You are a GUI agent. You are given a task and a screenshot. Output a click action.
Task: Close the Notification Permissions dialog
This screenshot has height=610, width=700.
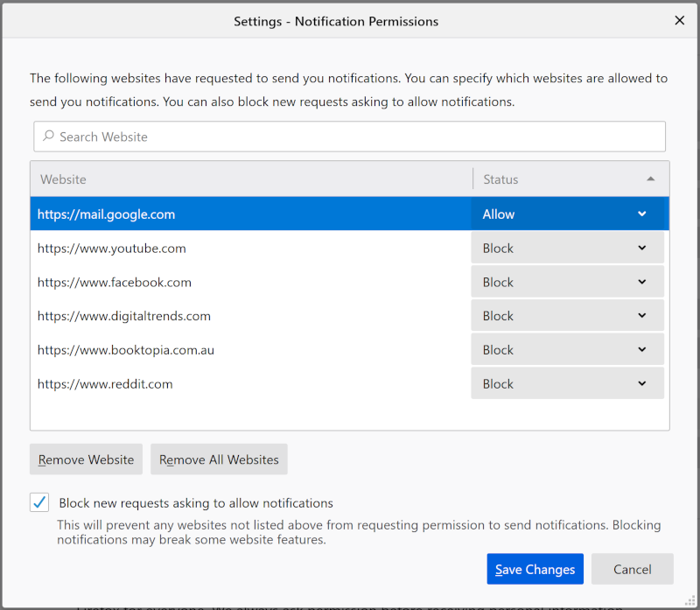point(679,20)
